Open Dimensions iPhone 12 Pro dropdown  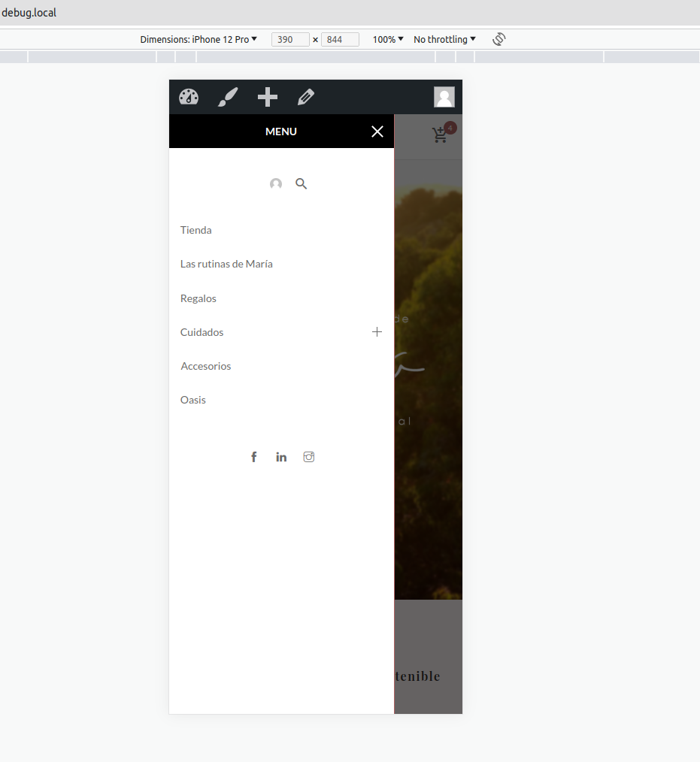pos(198,39)
